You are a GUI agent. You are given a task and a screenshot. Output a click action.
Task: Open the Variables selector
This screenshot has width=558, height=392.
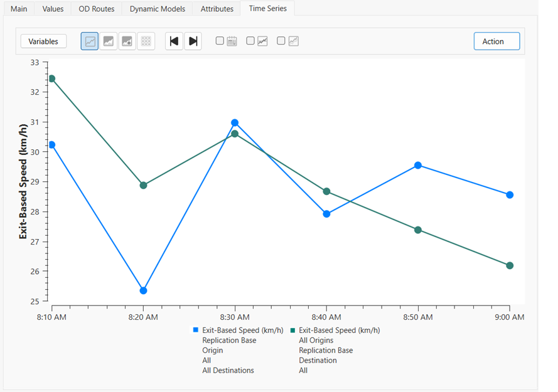click(x=43, y=41)
